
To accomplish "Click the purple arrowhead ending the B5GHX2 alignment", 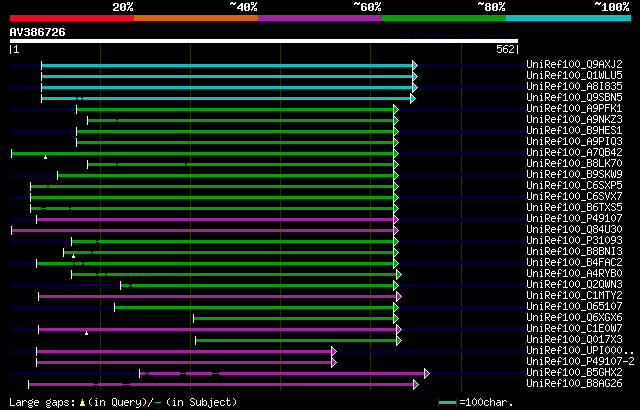I will click(x=427, y=374).
